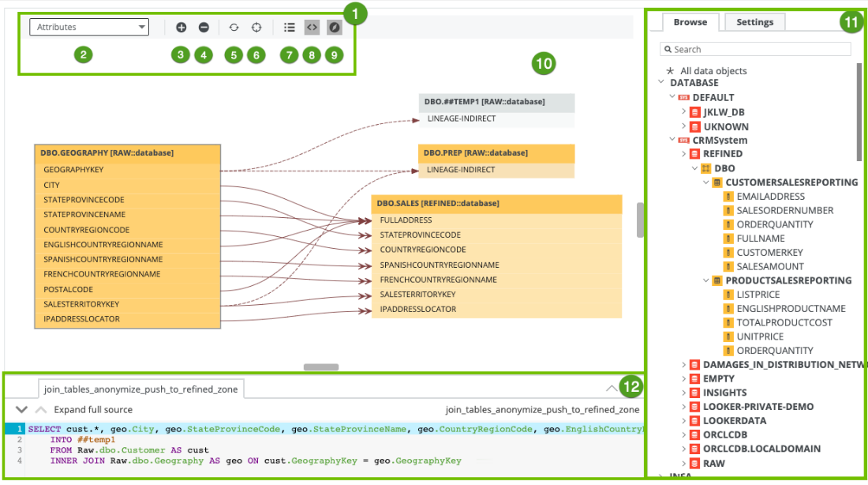Switch the diagram to list view
This screenshot has width=868, height=485.
(x=289, y=26)
